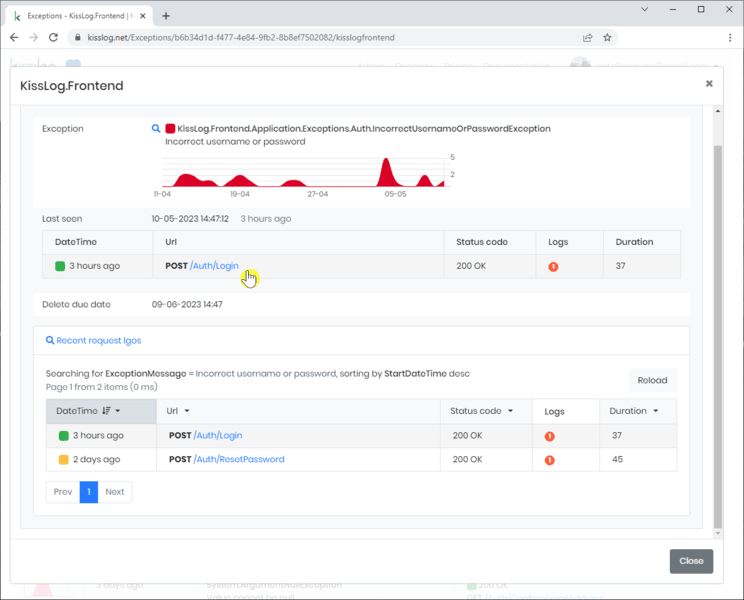Reload the browser page
This screenshot has height=600, width=744.
(x=53, y=37)
